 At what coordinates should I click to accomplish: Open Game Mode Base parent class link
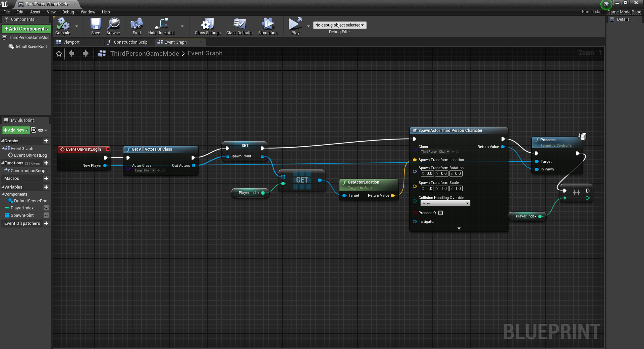(x=624, y=12)
